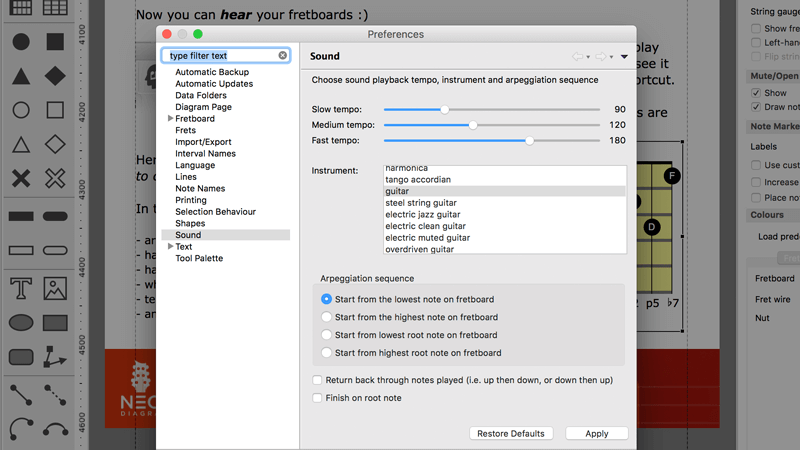The image size is (800, 450).
Task: Click the Slow tempo slider handle
Action: pos(445,109)
